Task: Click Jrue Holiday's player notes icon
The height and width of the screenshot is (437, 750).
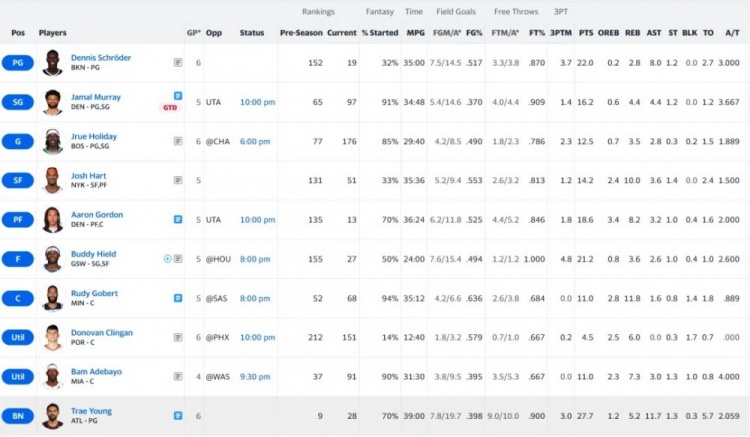Action: coord(178,141)
